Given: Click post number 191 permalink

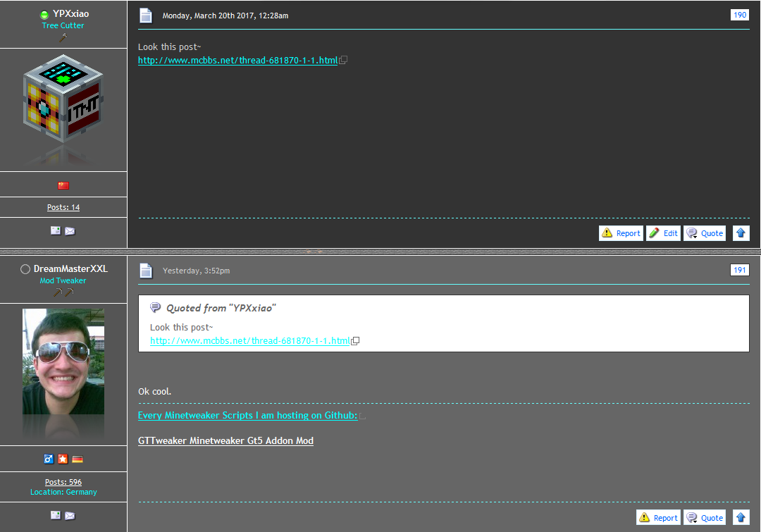Looking at the screenshot, I should [740, 270].
